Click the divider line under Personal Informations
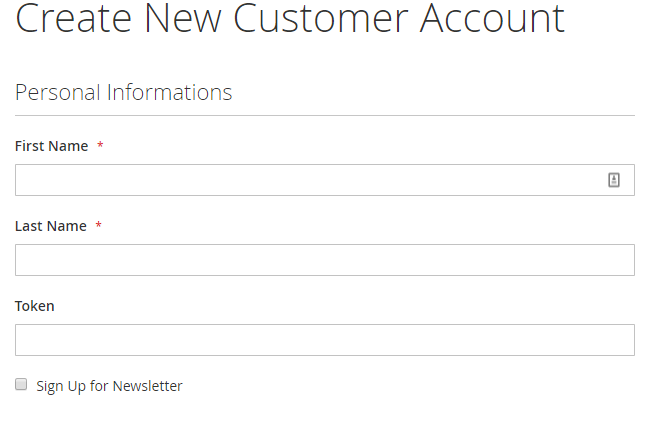The width and height of the screenshot is (655, 429). click(324, 115)
